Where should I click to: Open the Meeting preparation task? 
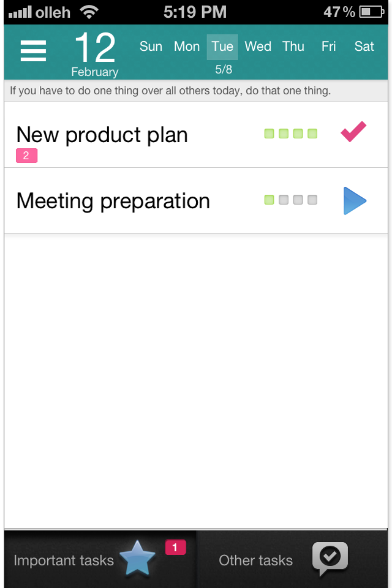(x=196, y=201)
